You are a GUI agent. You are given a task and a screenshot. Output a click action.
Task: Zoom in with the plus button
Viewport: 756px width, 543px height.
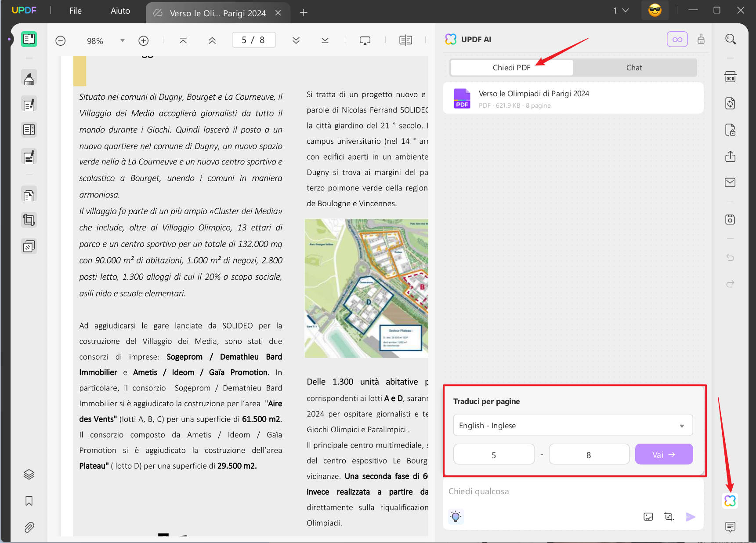(144, 41)
